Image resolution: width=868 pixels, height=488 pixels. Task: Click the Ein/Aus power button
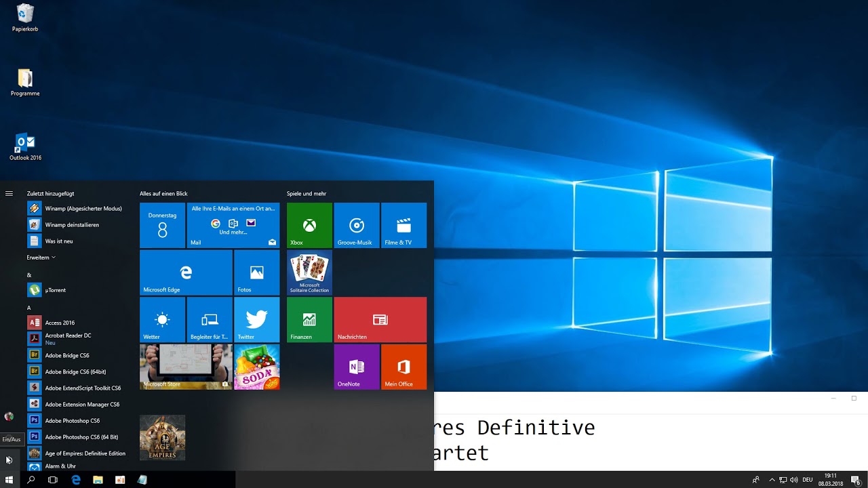[x=9, y=460]
